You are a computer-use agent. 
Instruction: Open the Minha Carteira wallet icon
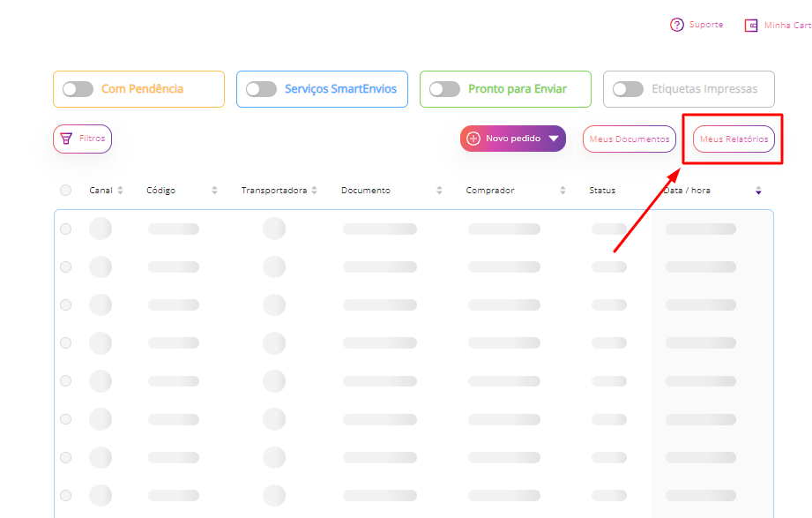(x=751, y=25)
